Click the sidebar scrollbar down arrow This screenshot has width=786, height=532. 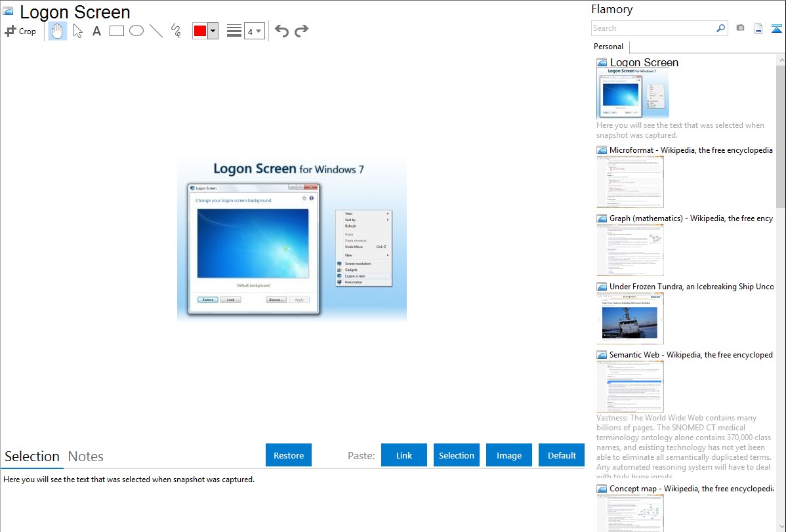pos(781,527)
